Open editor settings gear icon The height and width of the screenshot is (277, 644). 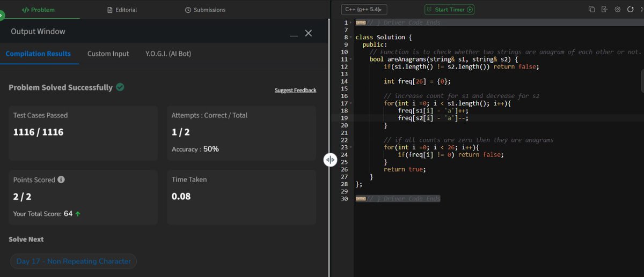tap(618, 10)
